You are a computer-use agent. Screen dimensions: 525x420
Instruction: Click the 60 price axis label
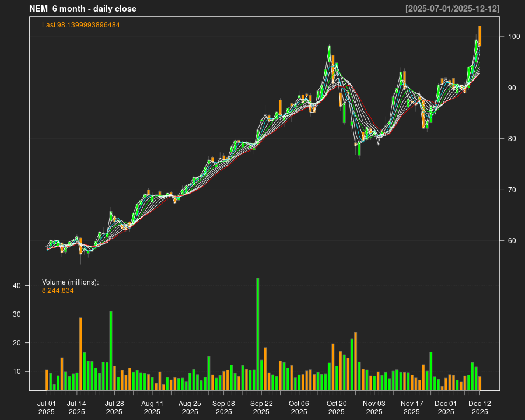[512, 241]
